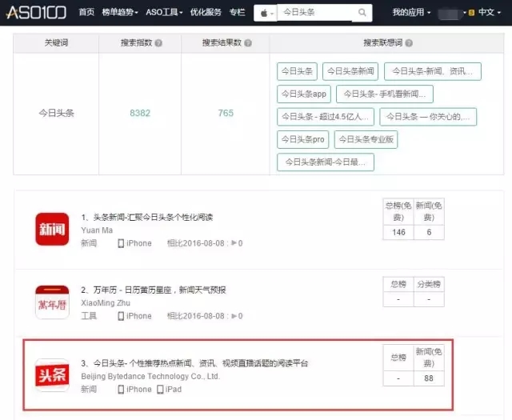This screenshot has height=420, width=512.
Task: Open the Apple platform selector dropdown
Action: 266,13
